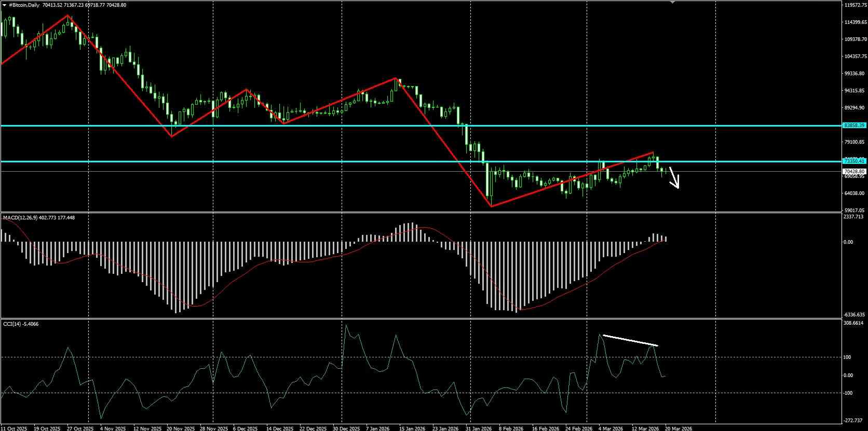This screenshot has width=868, height=431.
Task: Click 119572.75 on the price scale
Action: (x=856, y=5)
